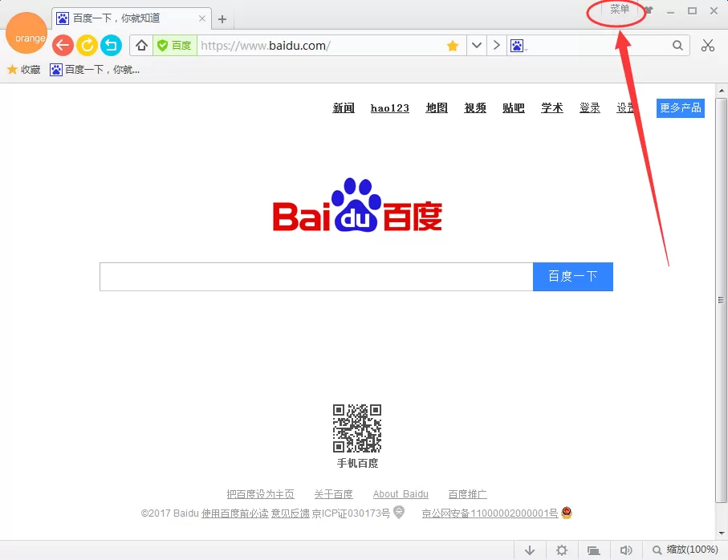Click the 把百度设为主页 link
This screenshot has height=560, width=728.
(x=261, y=494)
